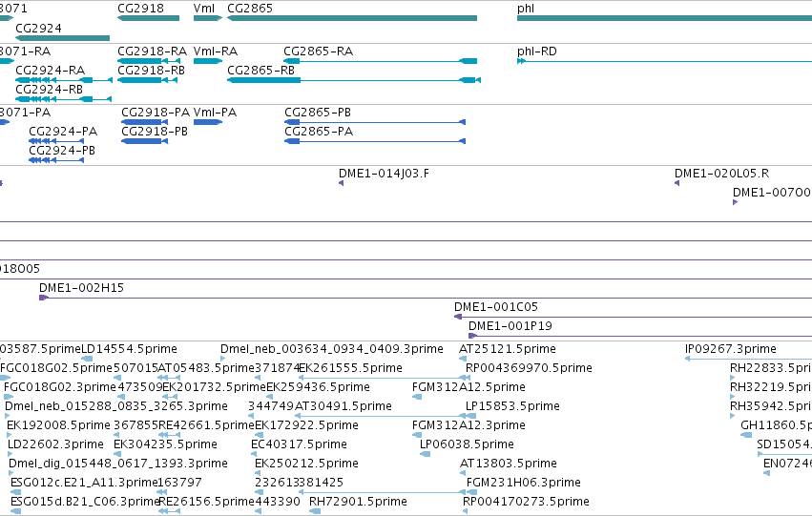Click transcript CG2924-RB
The image size is (812, 516).
49,89
